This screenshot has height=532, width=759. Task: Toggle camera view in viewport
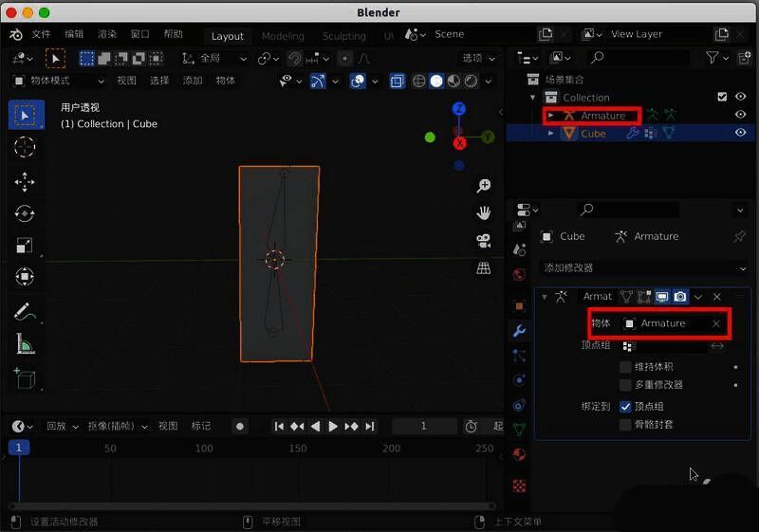tap(484, 240)
